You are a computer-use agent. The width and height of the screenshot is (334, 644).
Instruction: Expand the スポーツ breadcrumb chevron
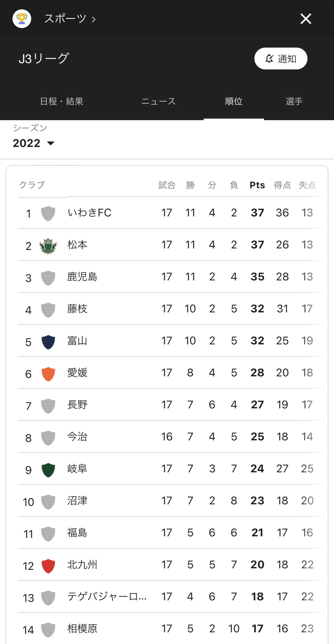coord(94,19)
